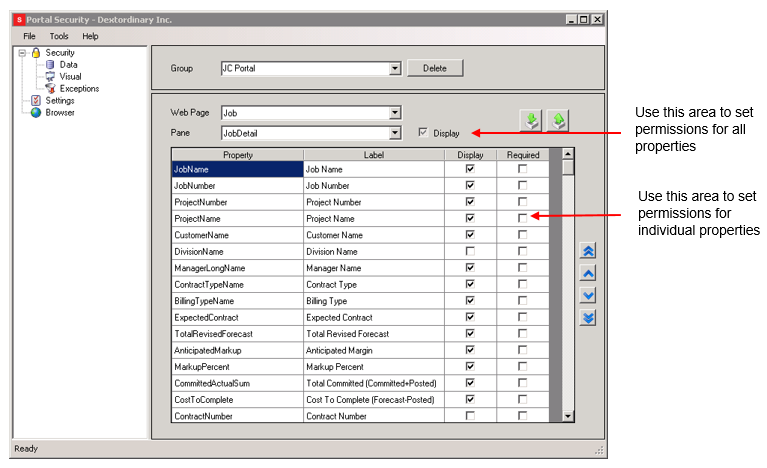Image resolution: width=767 pixels, height=468 pixels.
Task: Open the Group dropdown list
Action: click(x=395, y=69)
